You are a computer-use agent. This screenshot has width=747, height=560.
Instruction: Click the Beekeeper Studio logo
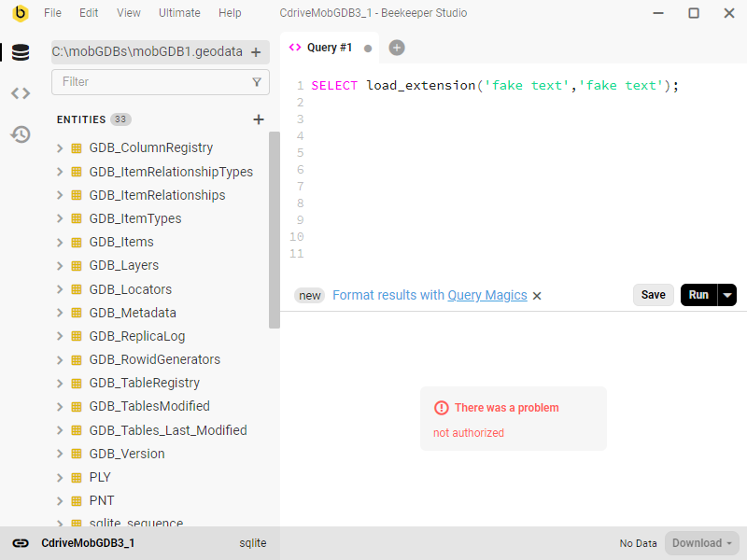20,13
